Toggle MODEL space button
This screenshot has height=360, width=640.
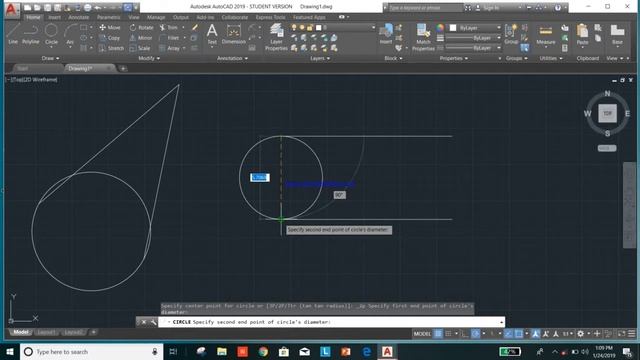click(x=422, y=334)
